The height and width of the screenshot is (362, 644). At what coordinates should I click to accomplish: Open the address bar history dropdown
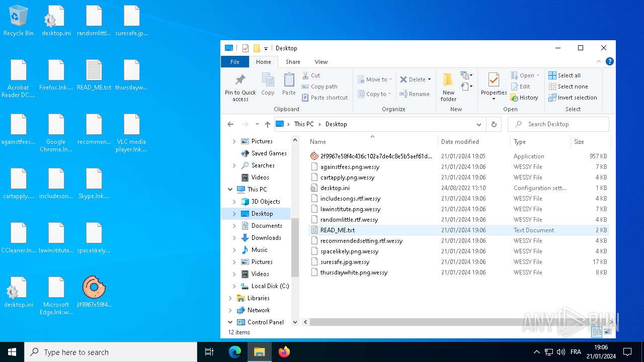click(x=478, y=124)
